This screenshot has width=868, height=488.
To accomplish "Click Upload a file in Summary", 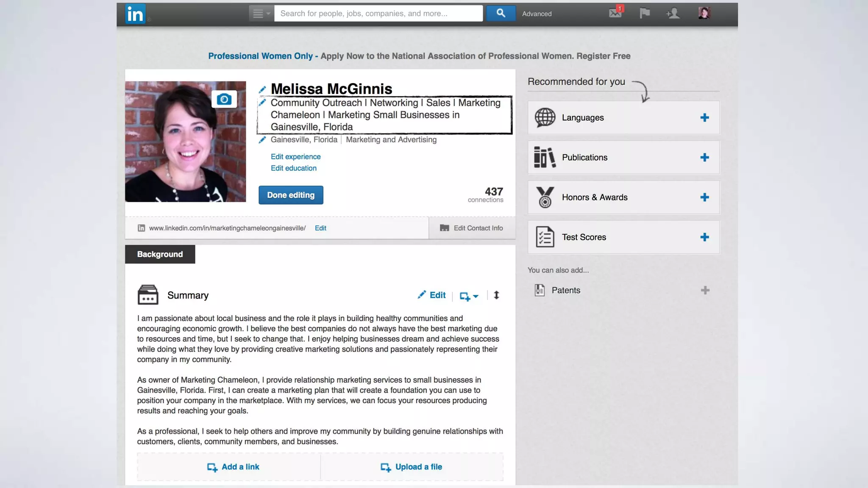I will tap(412, 467).
